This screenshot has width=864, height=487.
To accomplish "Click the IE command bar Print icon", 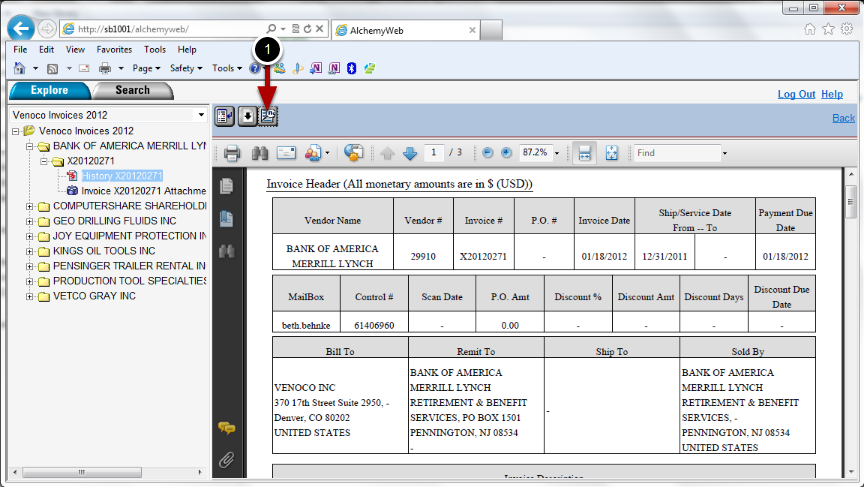I will point(105,68).
